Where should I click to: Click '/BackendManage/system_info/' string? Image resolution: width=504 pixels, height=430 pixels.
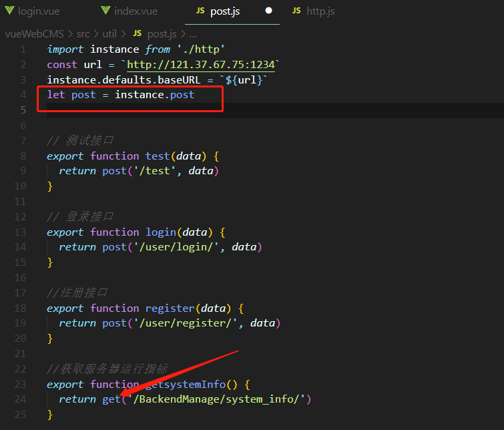coord(216,399)
